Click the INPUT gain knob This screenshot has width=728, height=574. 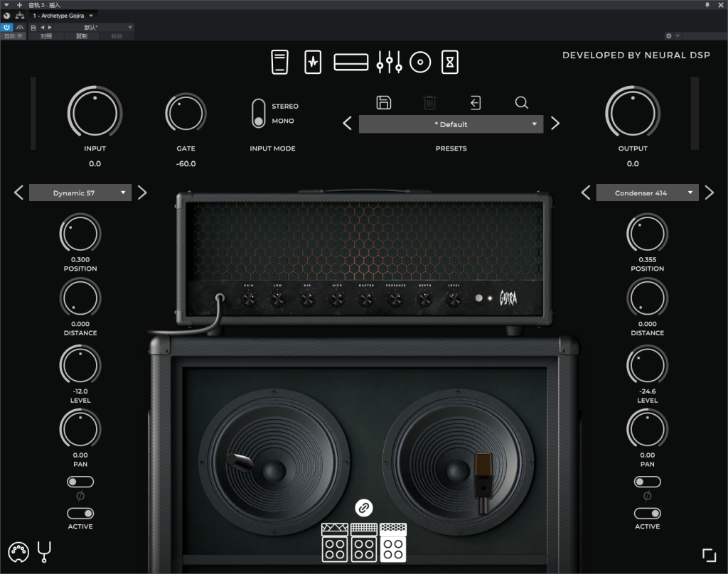coord(95,113)
